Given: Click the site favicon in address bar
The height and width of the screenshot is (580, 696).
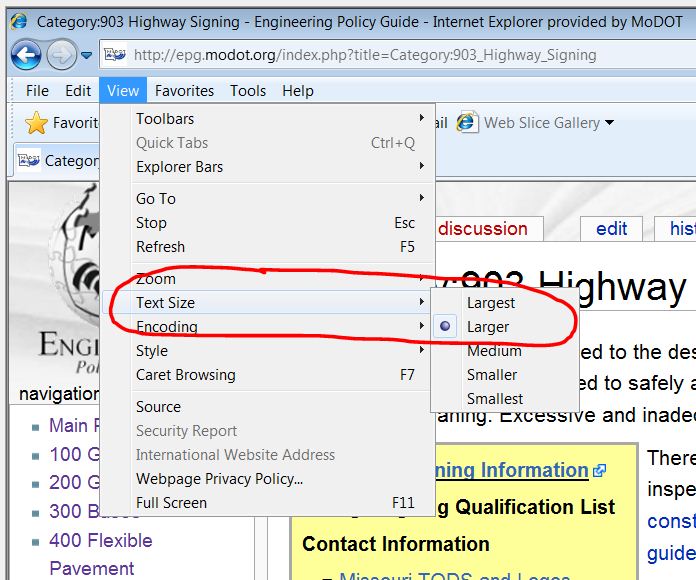Looking at the screenshot, I should point(115,55).
